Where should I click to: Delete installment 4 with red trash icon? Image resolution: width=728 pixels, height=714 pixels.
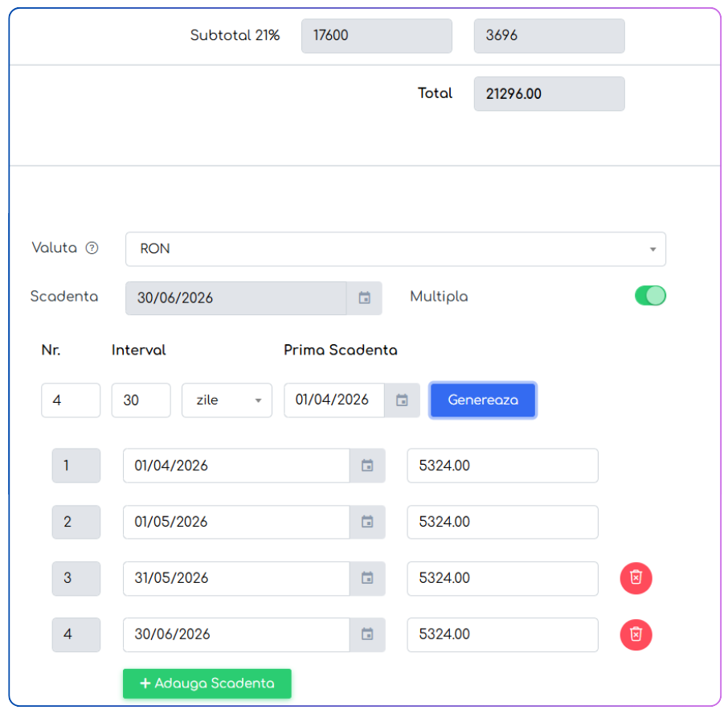point(636,634)
